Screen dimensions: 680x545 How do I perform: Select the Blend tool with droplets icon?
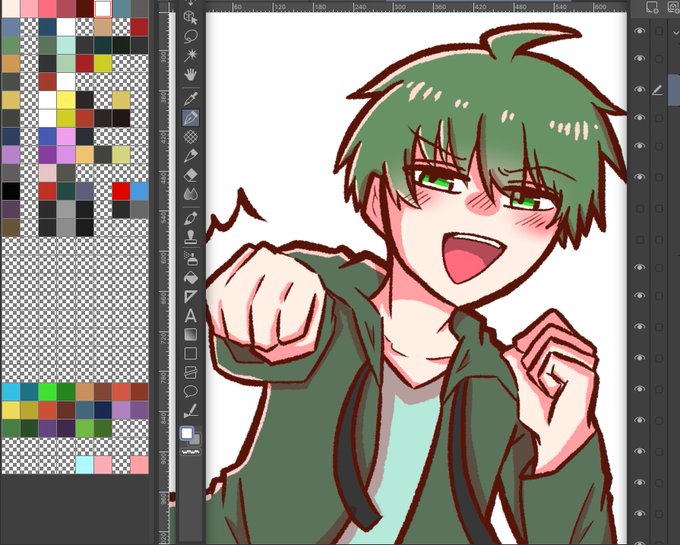coord(190,194)
